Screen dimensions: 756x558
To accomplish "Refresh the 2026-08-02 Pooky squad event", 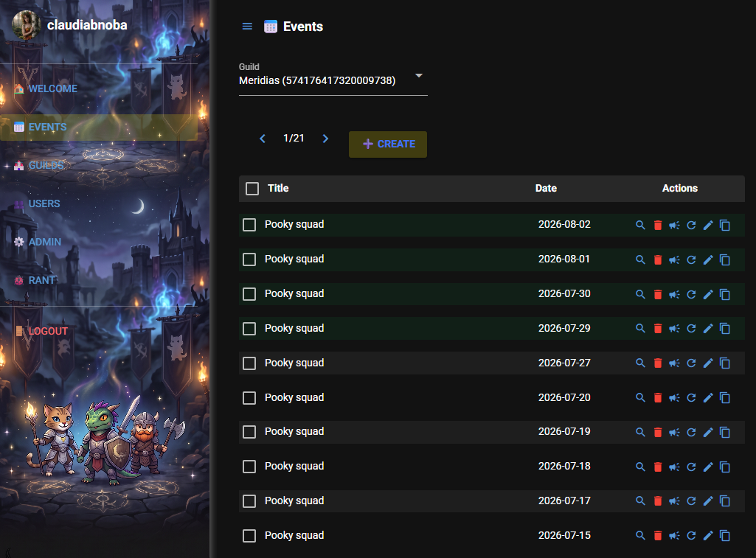I will pos(691,225).
